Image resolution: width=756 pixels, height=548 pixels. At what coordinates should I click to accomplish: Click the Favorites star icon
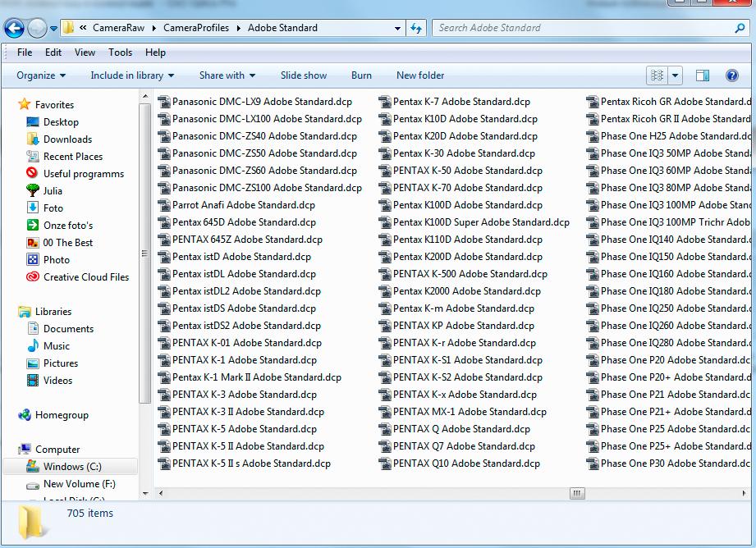[24, 104]
